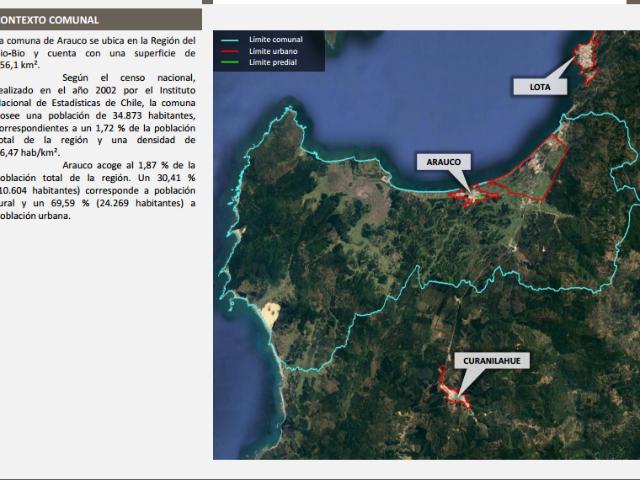This screenshot has width=640, height=480.
Task: Click the paragraph starting 'Arauco acoge al 1,87 %'
Action: pos(98,190)
